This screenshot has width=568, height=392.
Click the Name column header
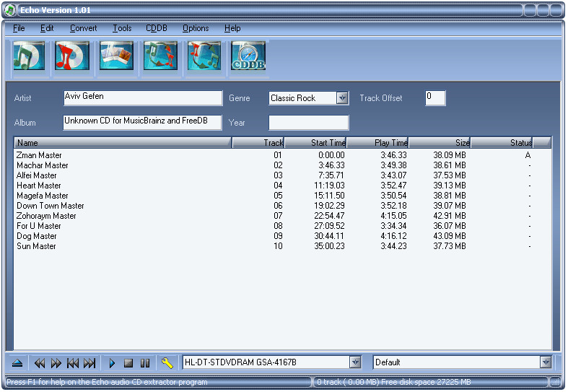(123, 143)
